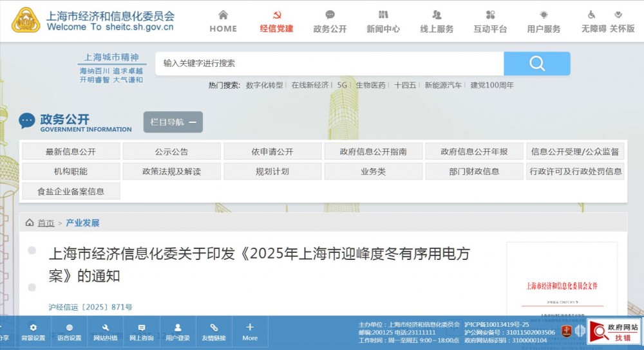Open 友情链接 link icon
The image size is (644, 350).
tap(214, 327)
